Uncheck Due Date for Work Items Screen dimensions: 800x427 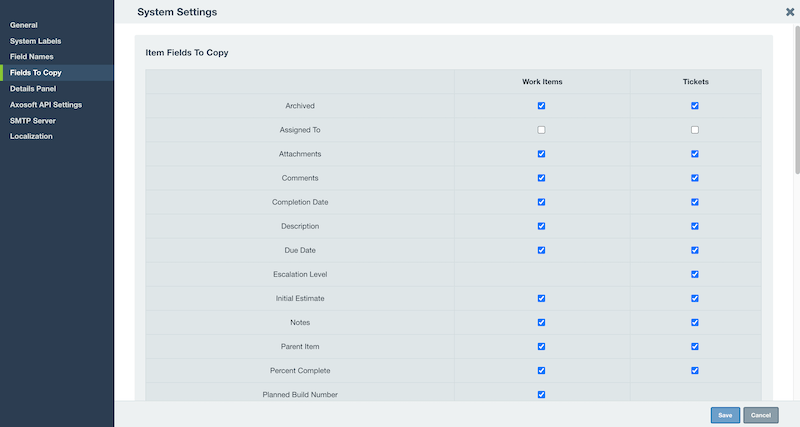[x=541, y=250]
